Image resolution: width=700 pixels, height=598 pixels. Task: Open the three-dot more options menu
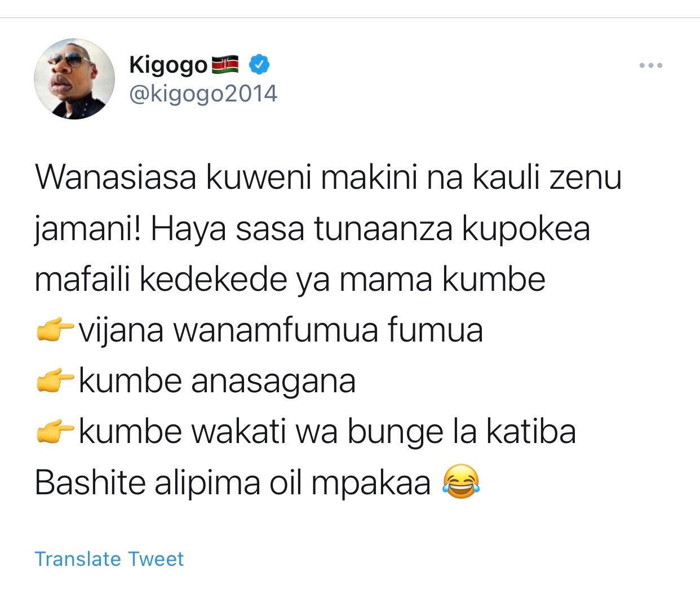pyautogui.click(x=651, y=66)
